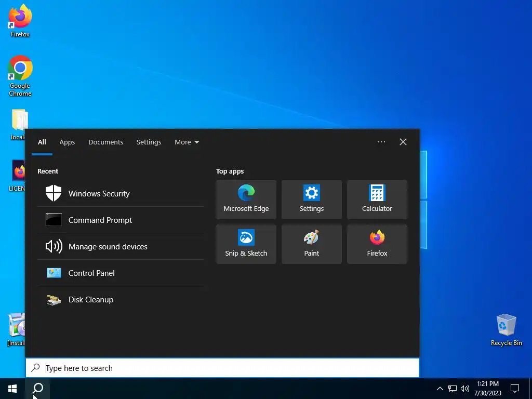Select Firefox shortcut on the desktop
The width and height of the screenshot is (532, 399).
(20, 21)
